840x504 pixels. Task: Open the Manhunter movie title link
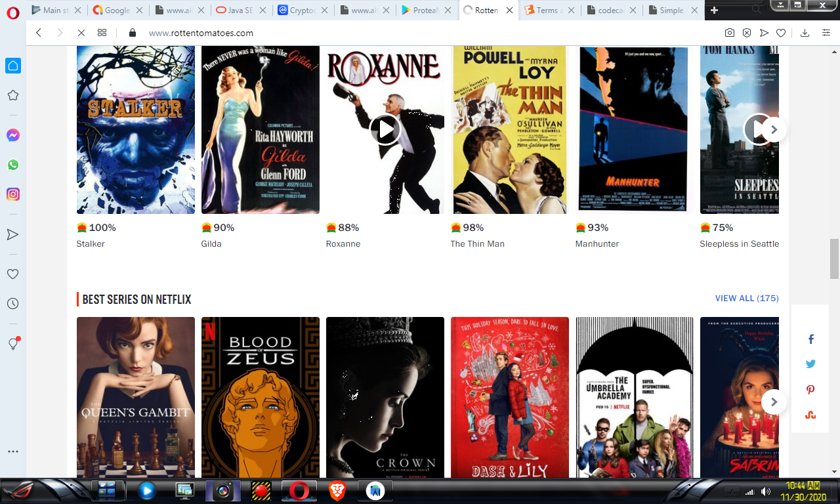coord(598,243)
